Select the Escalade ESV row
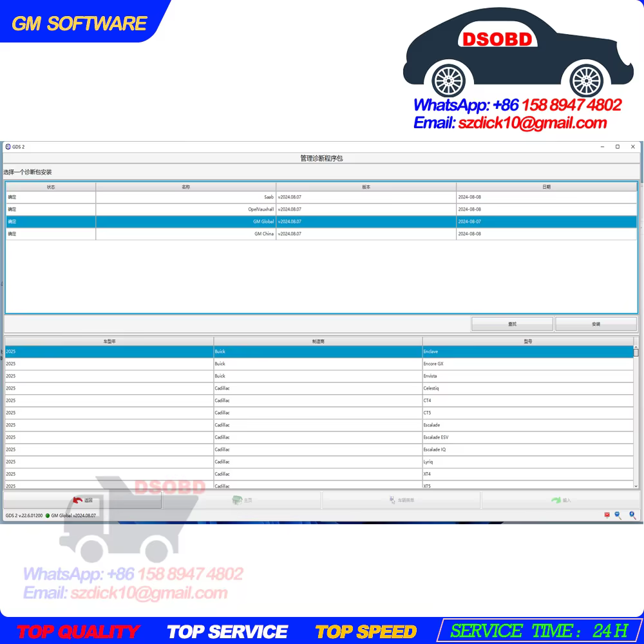This screenshot has width=644, height=644. pos(319,437)
